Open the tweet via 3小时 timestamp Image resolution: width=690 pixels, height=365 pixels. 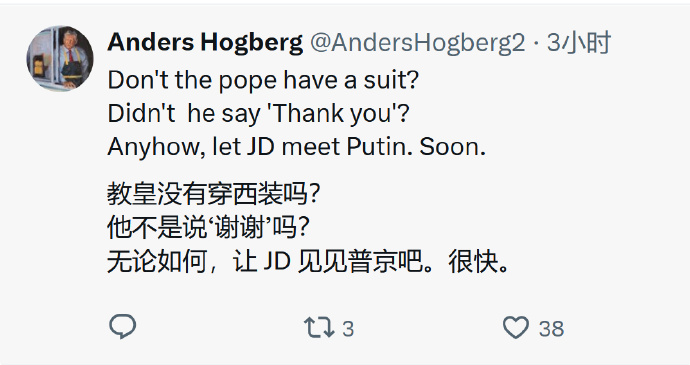tap(579, 43)
